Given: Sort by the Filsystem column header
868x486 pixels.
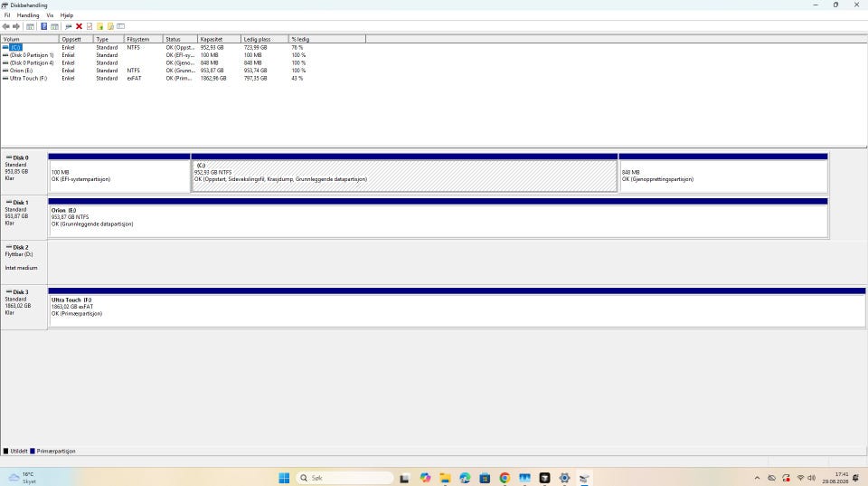Looking at the screenshot, I should [x=144, y=39].
